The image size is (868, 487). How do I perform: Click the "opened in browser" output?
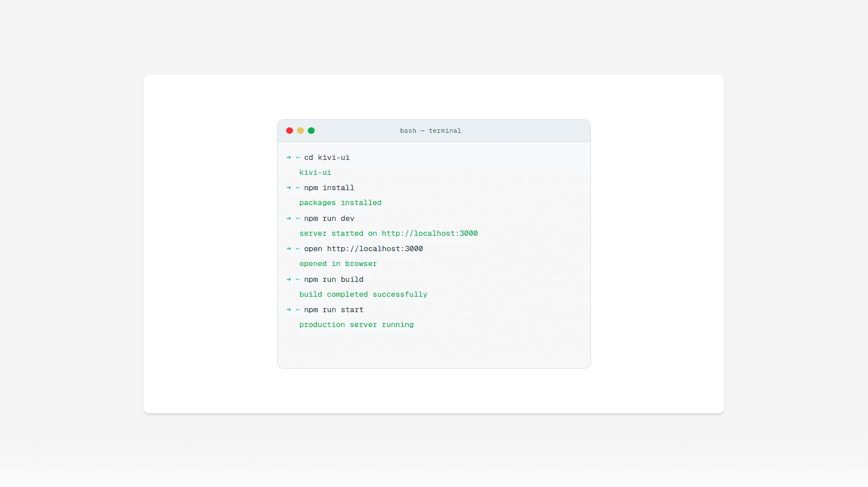(x=338, y=264)
